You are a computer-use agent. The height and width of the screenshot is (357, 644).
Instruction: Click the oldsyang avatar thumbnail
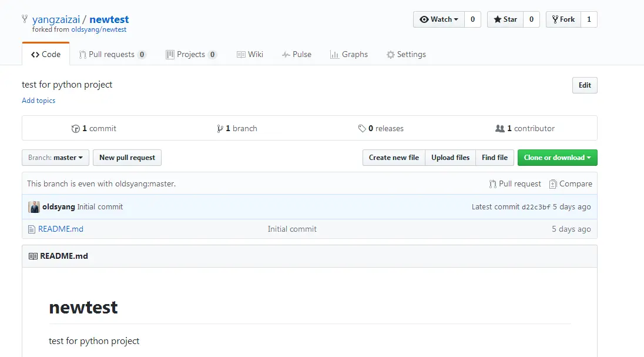(34, 207)
